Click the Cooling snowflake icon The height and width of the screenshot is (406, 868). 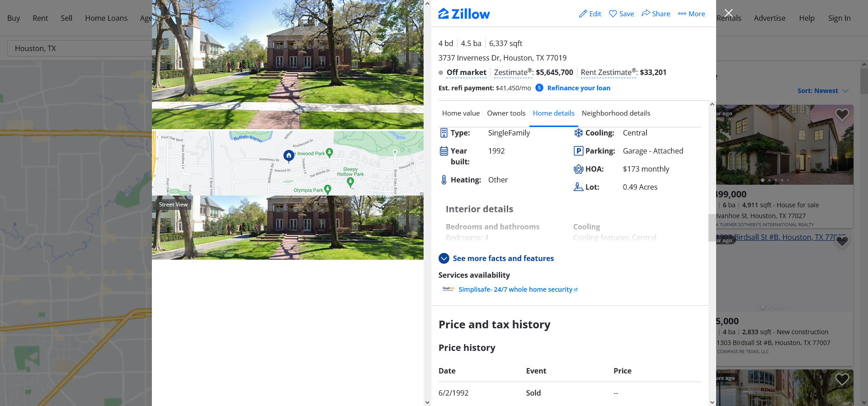[x=579, y=133]
